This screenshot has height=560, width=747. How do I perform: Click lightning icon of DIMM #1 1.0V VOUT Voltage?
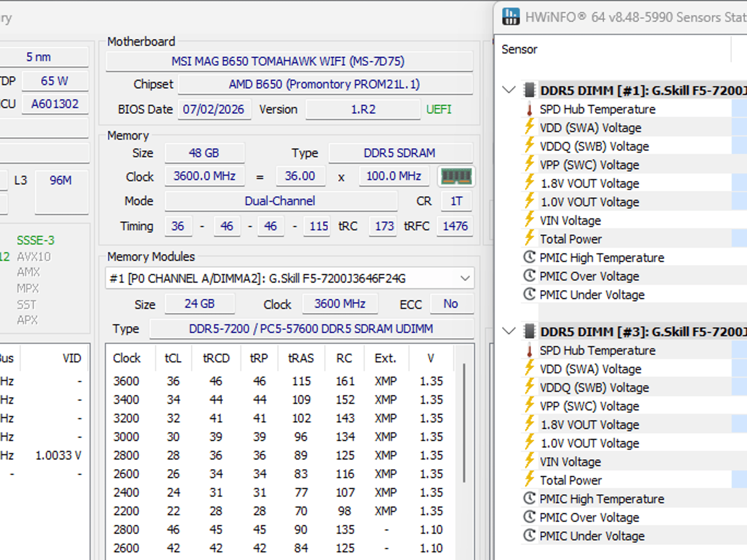pos(529,201)
